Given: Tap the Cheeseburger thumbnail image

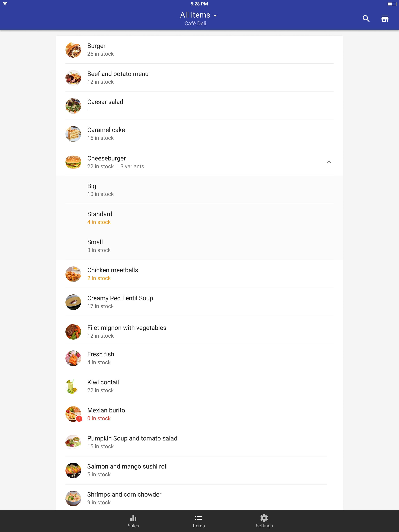Looking at the screenshot, I should (73, 162).
